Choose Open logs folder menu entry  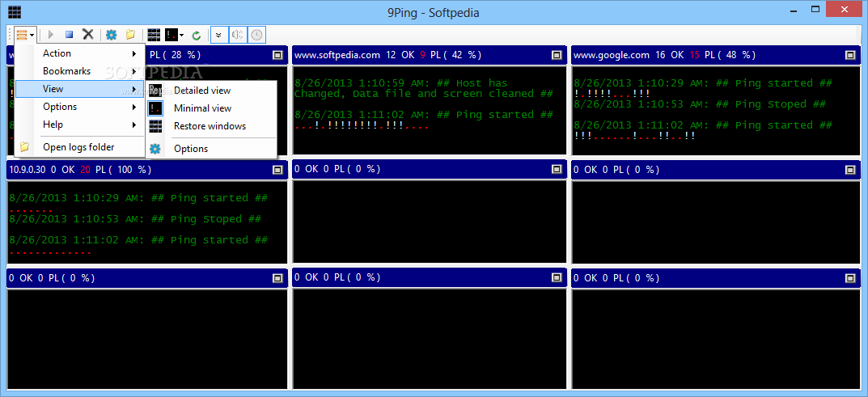coord(80,147)
